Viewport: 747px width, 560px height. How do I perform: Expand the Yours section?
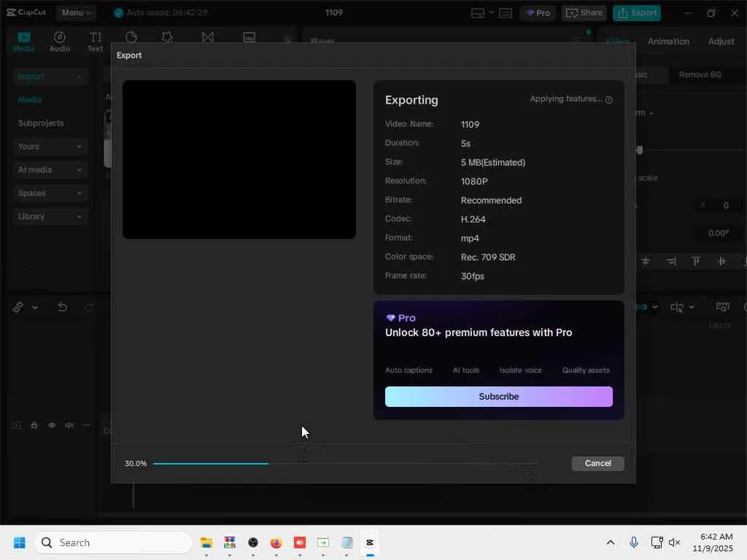pyautogui.click(x=50, y=146)
